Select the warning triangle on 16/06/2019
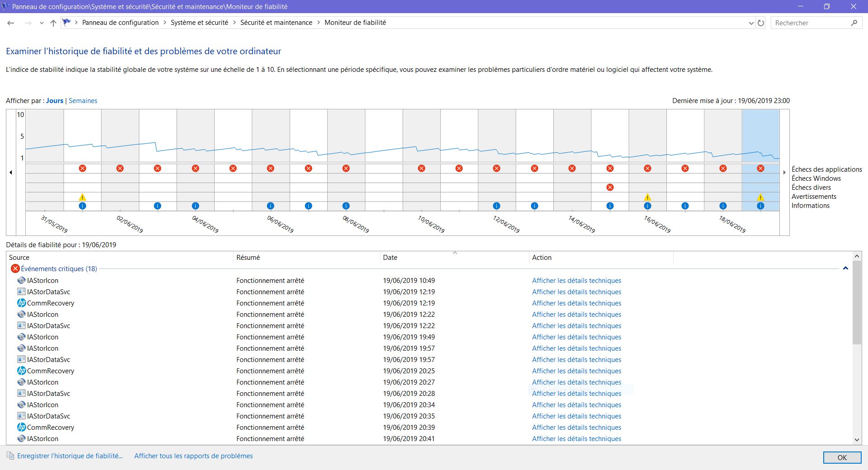 click(647, 197)
